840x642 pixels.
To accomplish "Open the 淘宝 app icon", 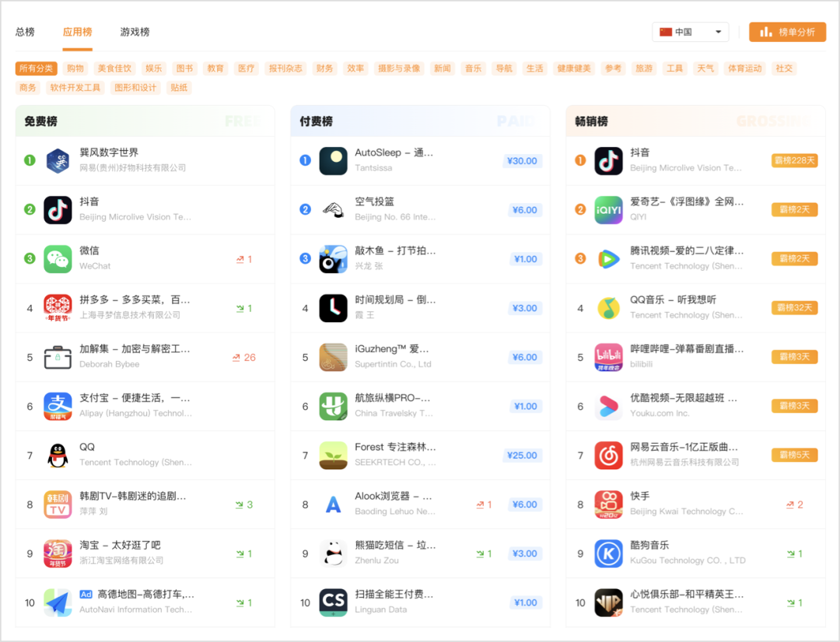I will [x=58, y=553].
